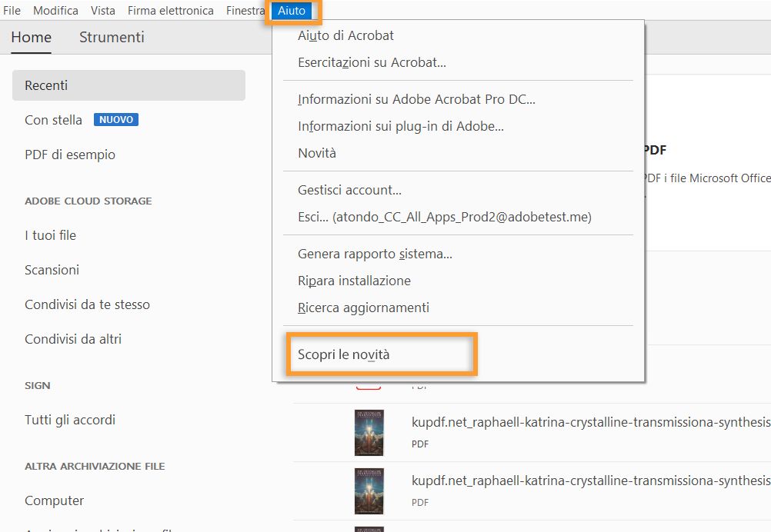Choose Aiuto di Acrobat from menu
This screenshot has height=532, width=771.
[x=345, y=35]
